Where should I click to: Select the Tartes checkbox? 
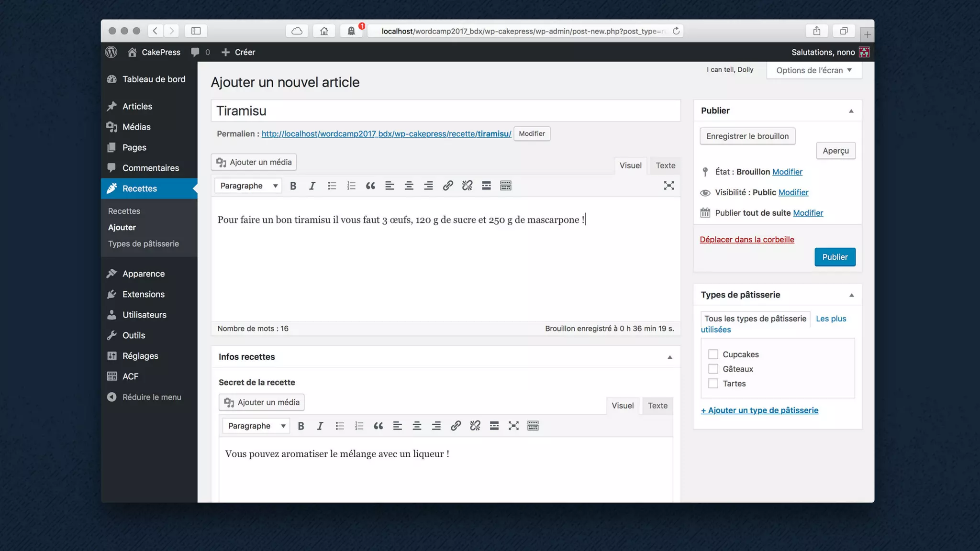713,384
